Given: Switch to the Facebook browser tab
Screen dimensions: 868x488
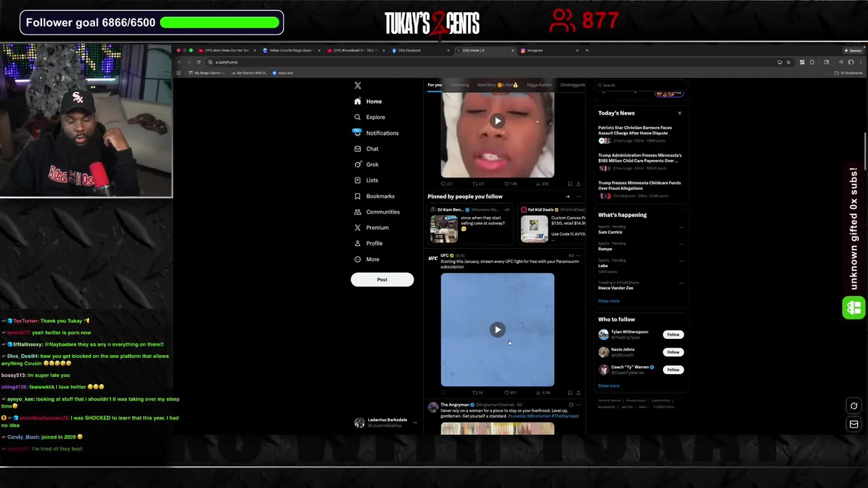Looking at the screenshot, I should [x=420, y=50].
